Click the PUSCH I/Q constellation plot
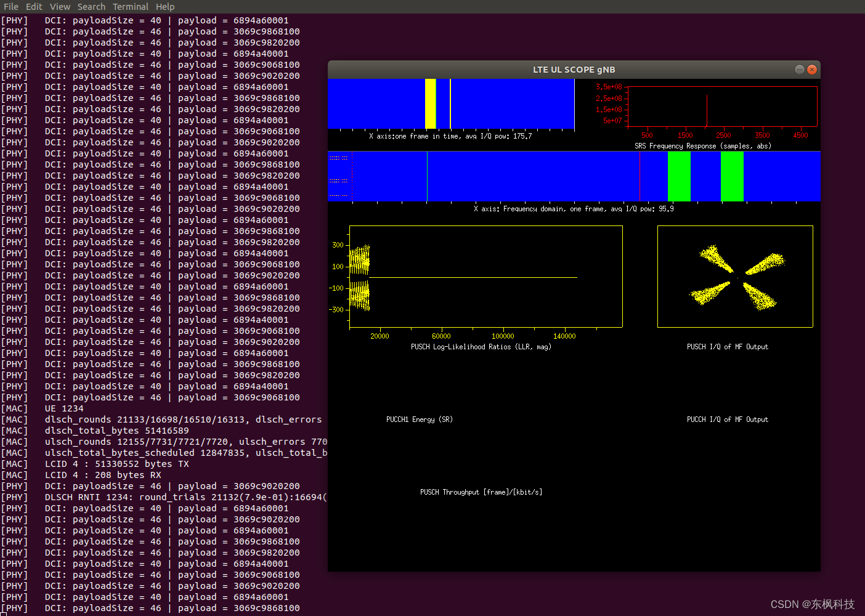 tap(735, 277)
